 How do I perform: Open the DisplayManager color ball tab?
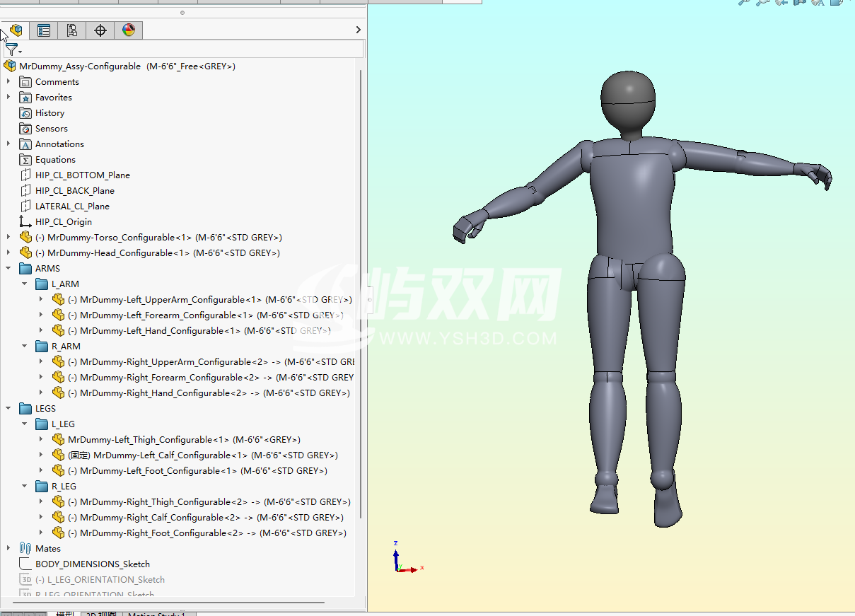click(128, 30)
